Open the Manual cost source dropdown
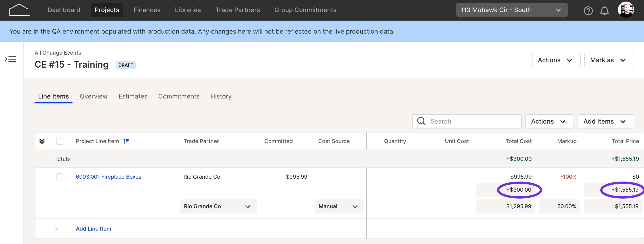644x244 pixels. [x=339, y=206]
